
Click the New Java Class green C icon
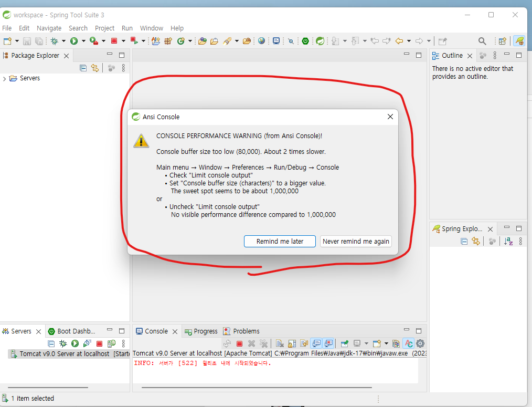[x=181, y=41]
